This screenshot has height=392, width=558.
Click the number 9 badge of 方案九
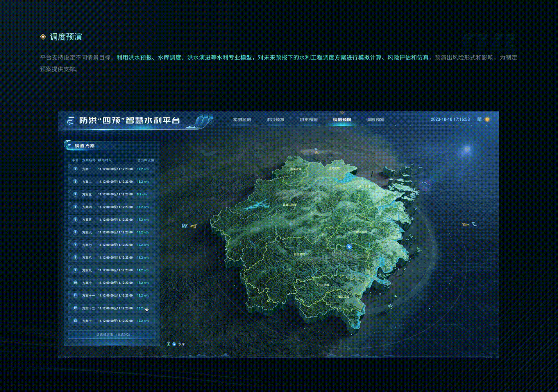tap(75, 270)
